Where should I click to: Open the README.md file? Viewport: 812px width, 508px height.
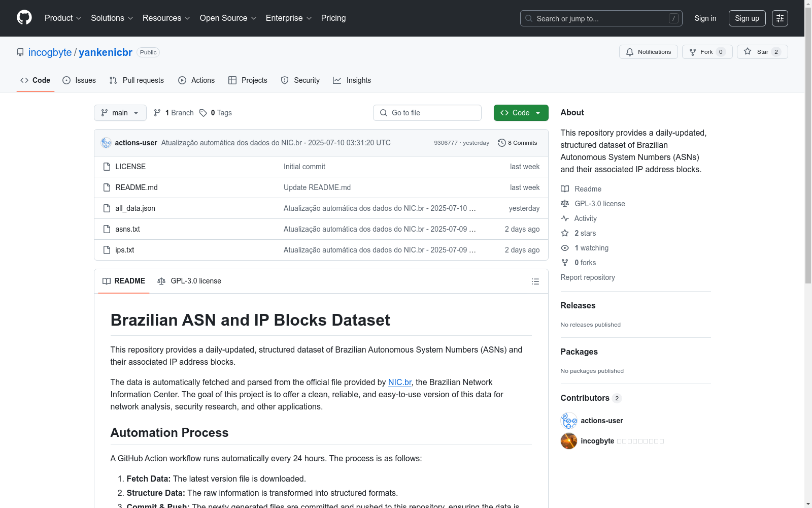pyautogui.click(x=137, y=187)
